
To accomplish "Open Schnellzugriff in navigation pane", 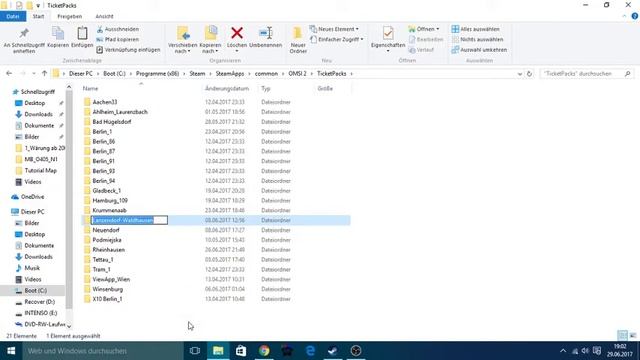I will pos(38,92).
